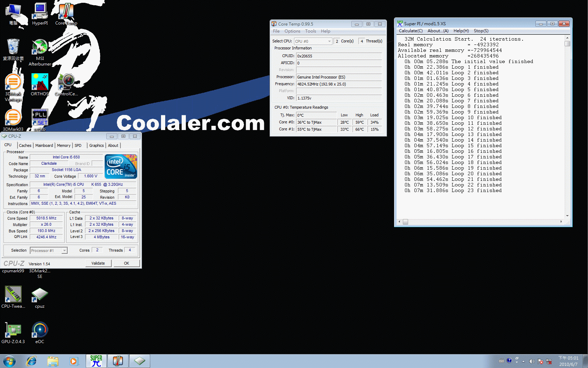Screen dimensions: 588x368
Task: Switch to the Caches tab in CPU-Z
Action: [x=25, y=145]
